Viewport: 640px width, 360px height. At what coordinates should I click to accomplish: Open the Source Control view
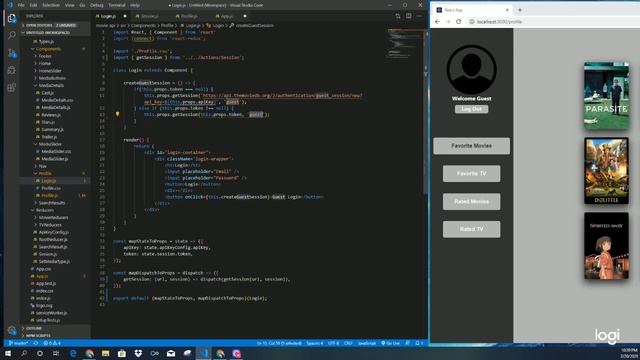(x=12, y=53)
